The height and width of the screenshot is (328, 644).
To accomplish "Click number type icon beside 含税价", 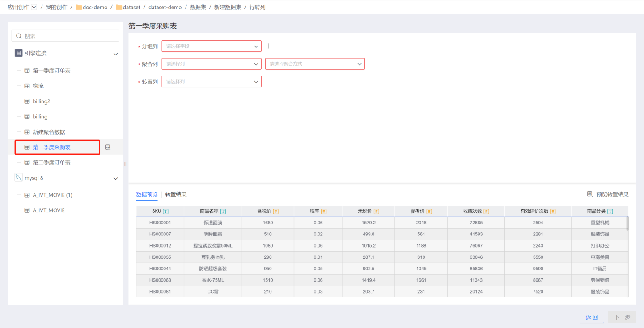I will click(x=275, y=211).
